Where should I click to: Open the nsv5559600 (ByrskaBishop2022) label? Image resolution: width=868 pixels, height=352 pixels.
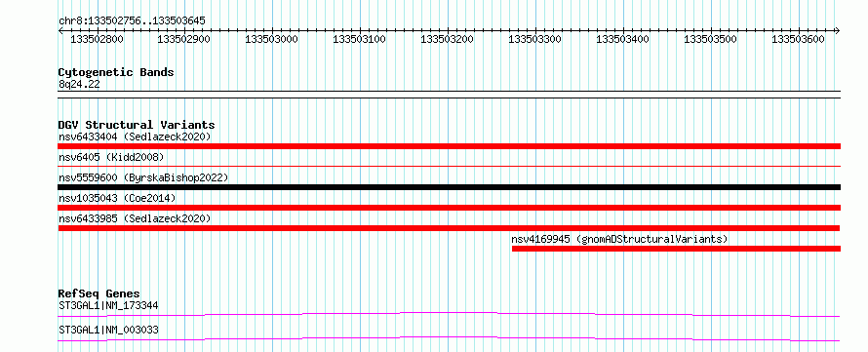coord(143,177)
